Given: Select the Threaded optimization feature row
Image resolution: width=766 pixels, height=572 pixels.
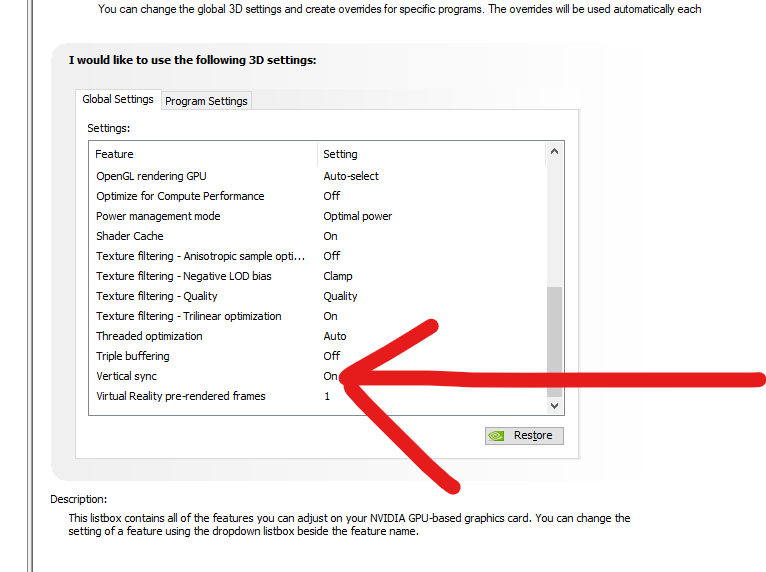Looking at the screenshot, I should (320, 336).
